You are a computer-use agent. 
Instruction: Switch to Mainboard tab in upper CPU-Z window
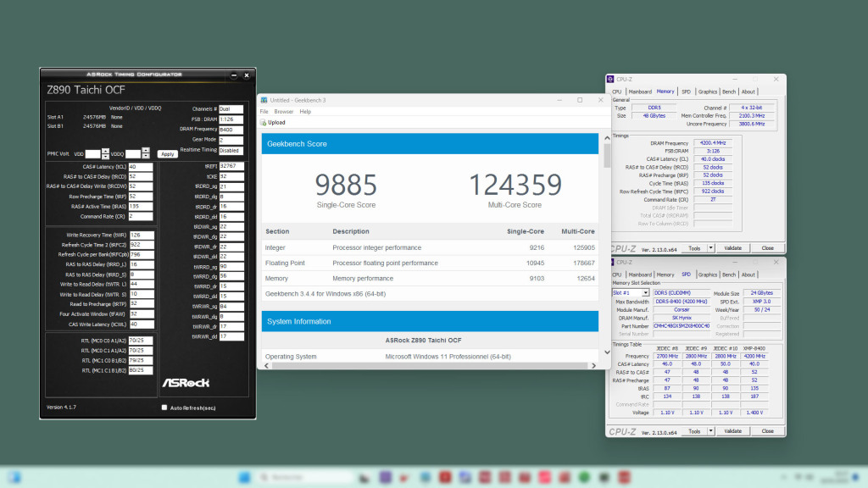point(640,91)
